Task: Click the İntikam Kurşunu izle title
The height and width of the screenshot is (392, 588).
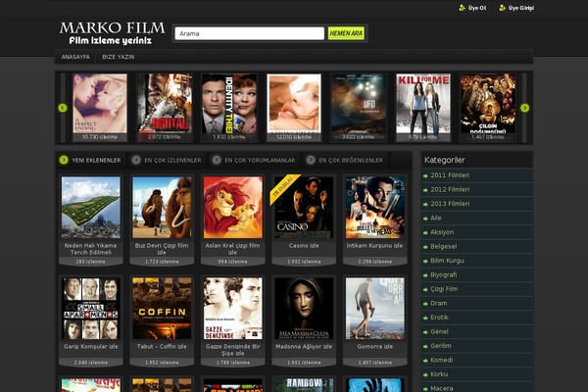Action: (374, 245)
